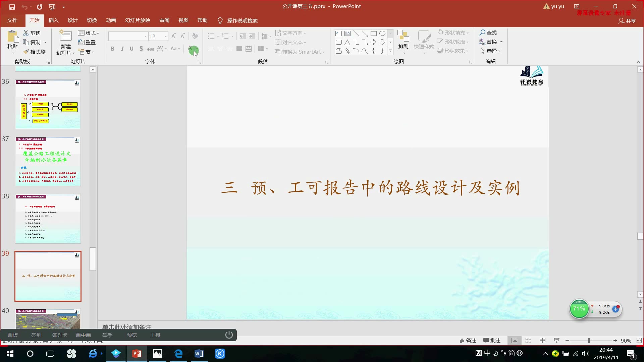644x362 pixels.
Task: Switch to slide sorter view icon
Action: coord(528,341)
